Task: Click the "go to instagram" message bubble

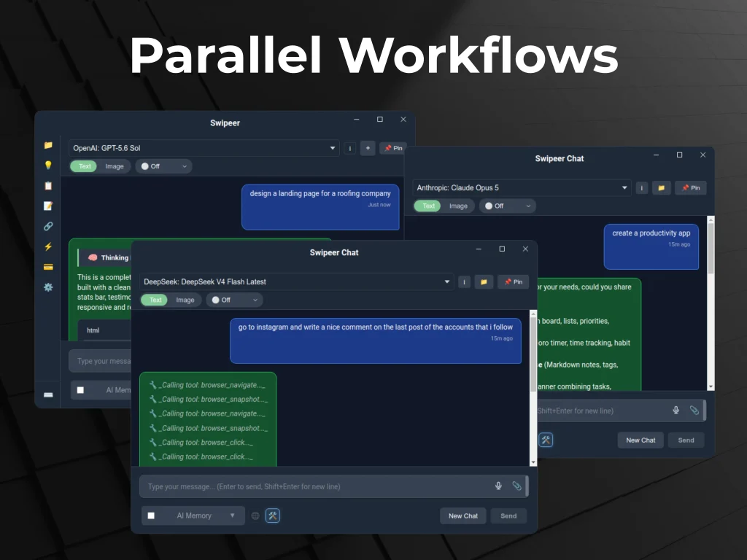Action: coord(376,341)
